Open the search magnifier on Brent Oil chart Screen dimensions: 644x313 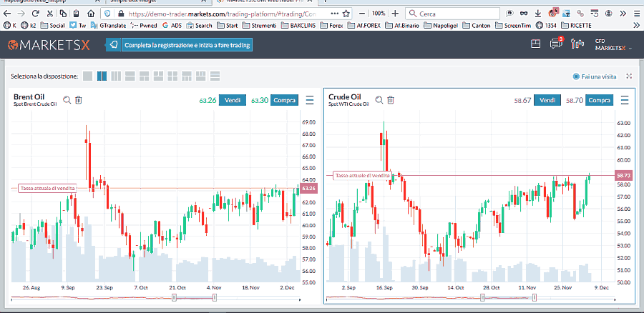point(67,100)
